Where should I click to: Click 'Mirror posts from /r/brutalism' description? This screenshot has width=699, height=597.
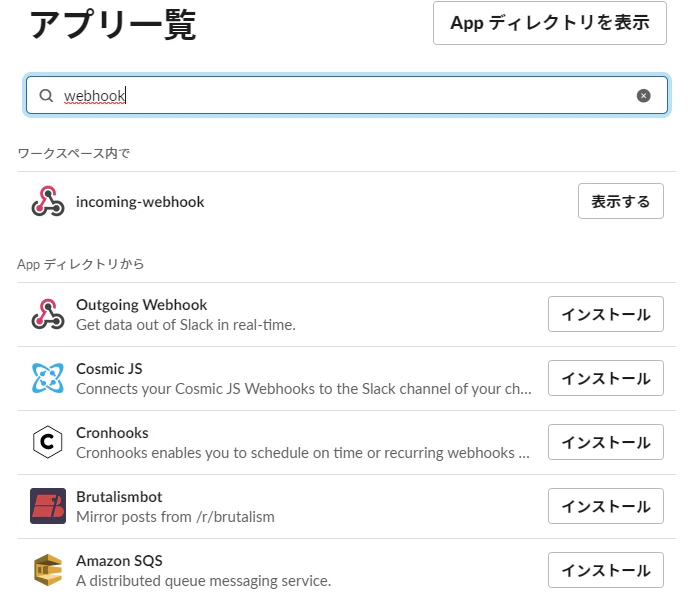175,517
